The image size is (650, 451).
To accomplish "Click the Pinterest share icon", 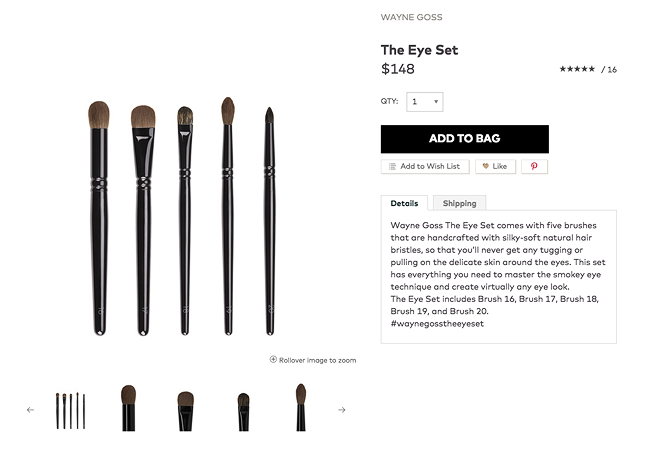I will (x=534, y=166).
